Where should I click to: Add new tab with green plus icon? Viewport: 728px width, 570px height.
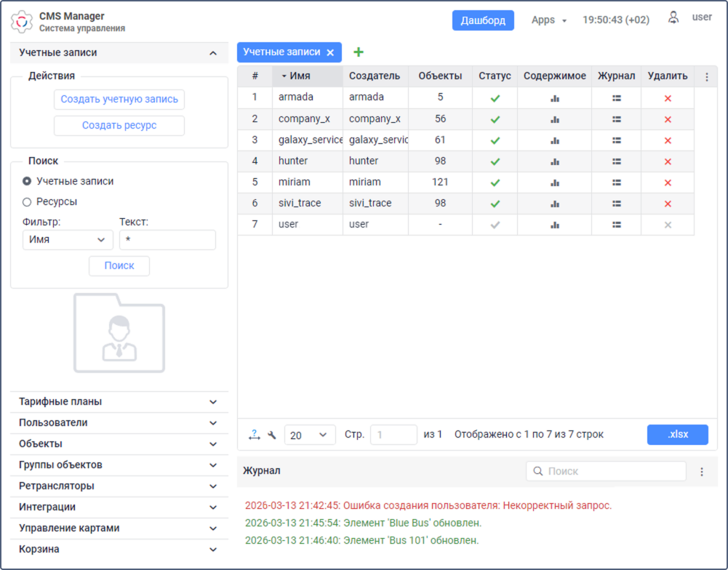click(358, 52)
